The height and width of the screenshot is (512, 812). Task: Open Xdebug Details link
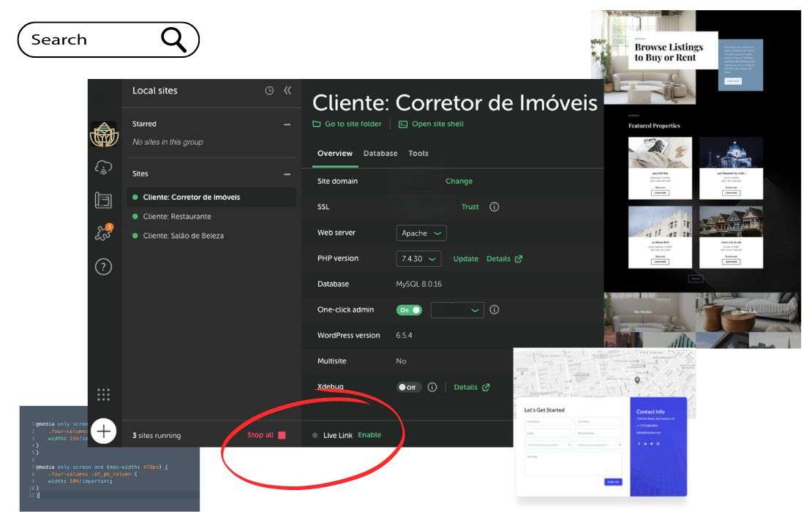[x=471, y=387]
